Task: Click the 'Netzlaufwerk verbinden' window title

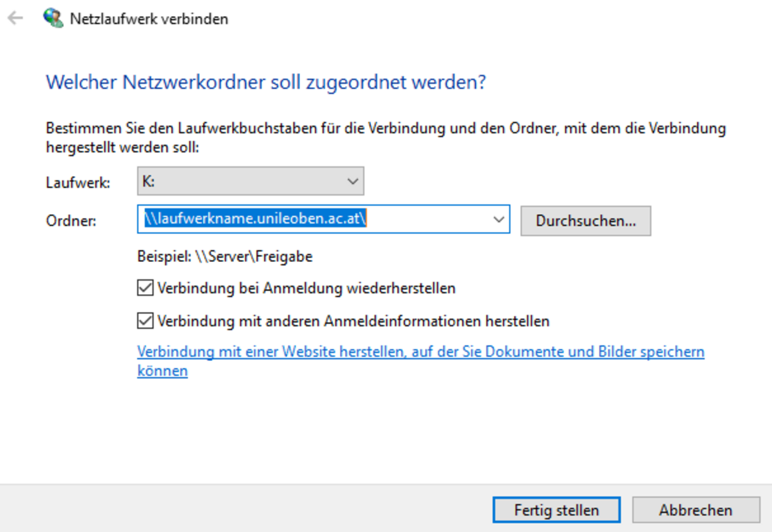Action: pyautogui.click(x=149, y=19)
